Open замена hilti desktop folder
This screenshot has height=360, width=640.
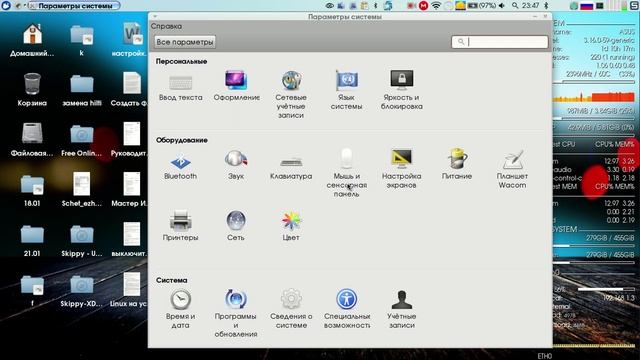(82, 89)
